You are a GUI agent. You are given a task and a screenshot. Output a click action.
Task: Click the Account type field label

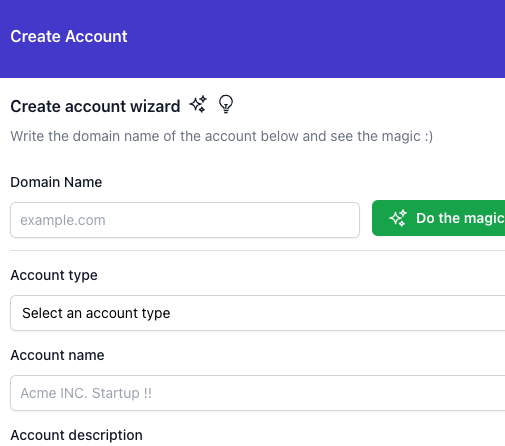tap(54, 275)
